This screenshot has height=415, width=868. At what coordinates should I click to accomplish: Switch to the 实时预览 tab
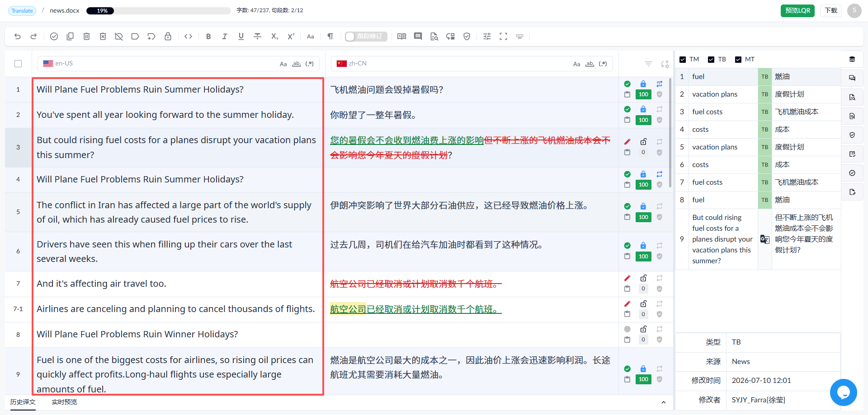64,402
